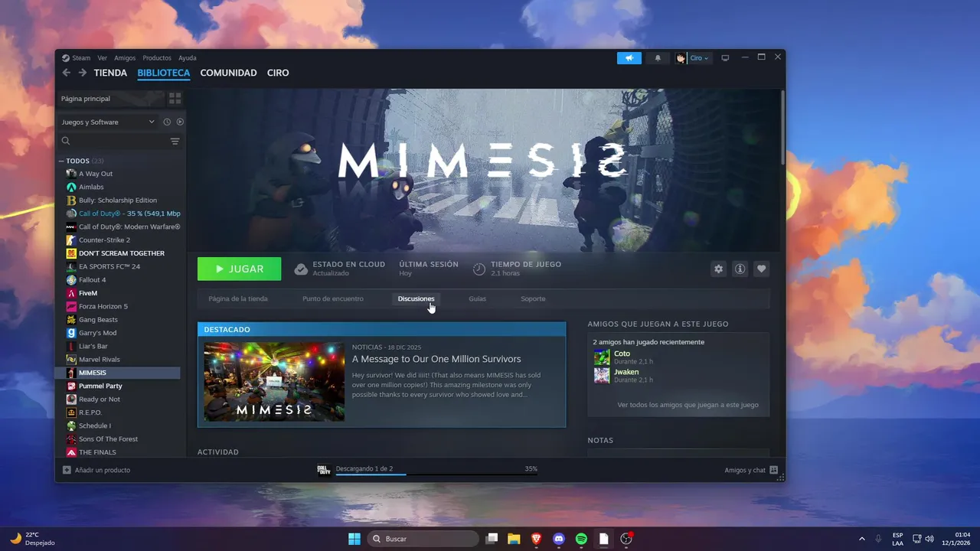
Task: Click the game page vertical scrollbar
Action: pos(782,126)
